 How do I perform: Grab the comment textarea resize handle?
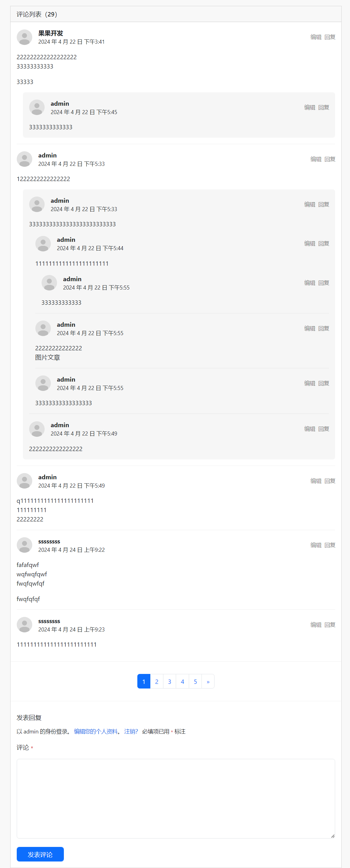click(333, 836)
